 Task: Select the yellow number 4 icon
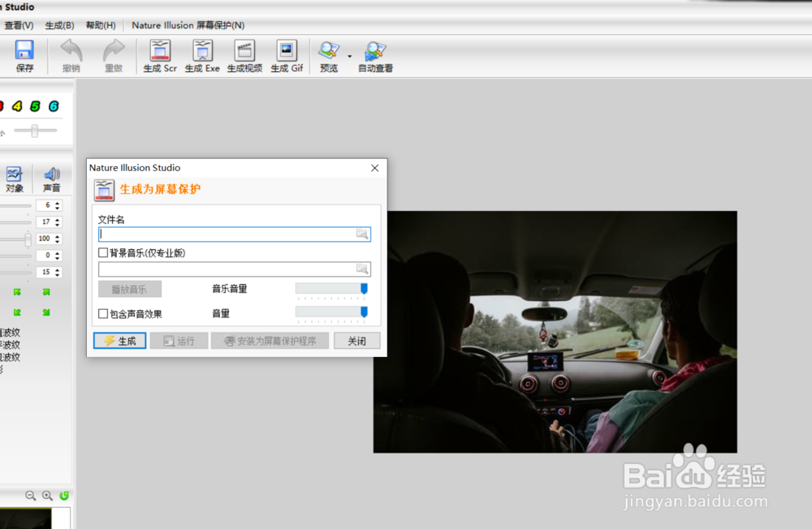(17, 106)
